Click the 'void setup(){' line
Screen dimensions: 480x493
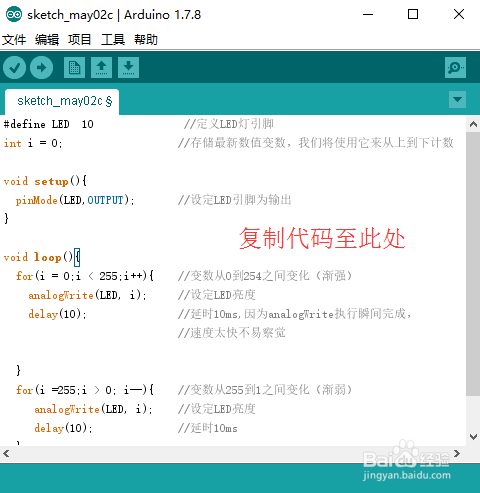pos(45,181)
